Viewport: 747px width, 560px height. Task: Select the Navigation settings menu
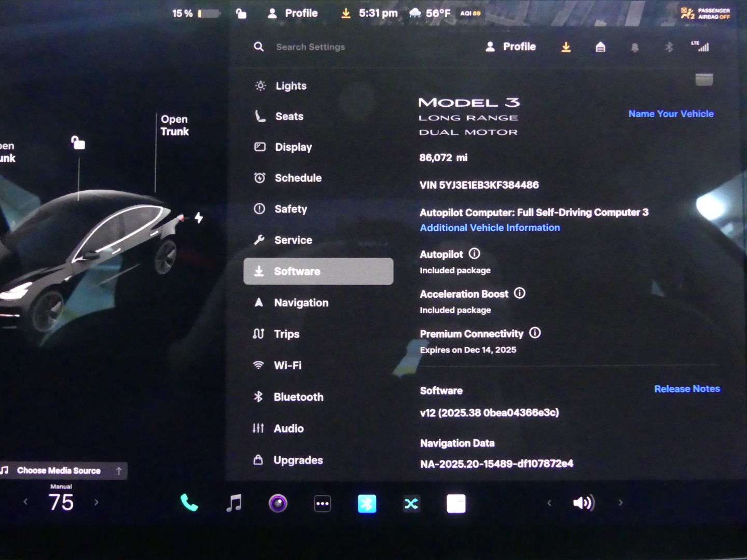pos(301,303)
